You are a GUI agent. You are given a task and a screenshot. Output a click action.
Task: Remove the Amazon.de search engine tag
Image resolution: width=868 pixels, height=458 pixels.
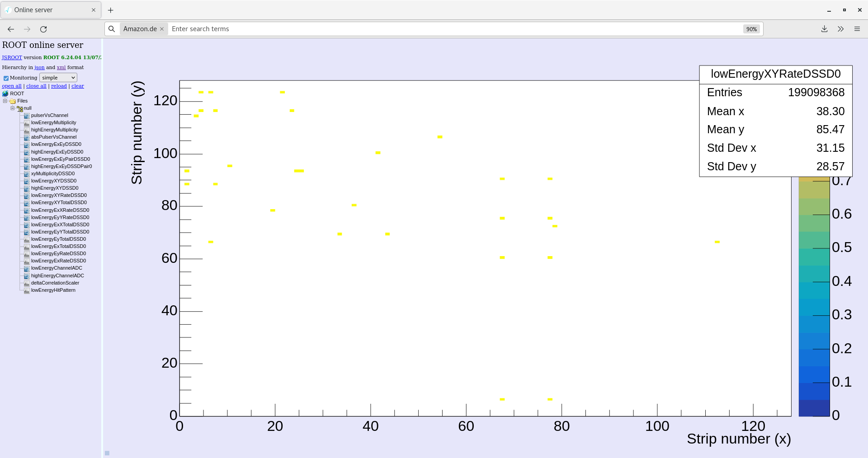[162, 29]
